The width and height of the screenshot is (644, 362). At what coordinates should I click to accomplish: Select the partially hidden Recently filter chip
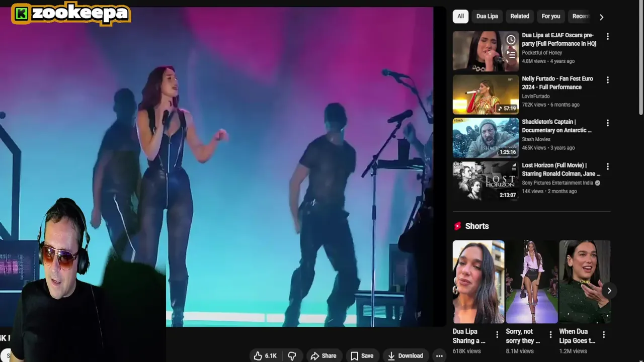point(581,16)
